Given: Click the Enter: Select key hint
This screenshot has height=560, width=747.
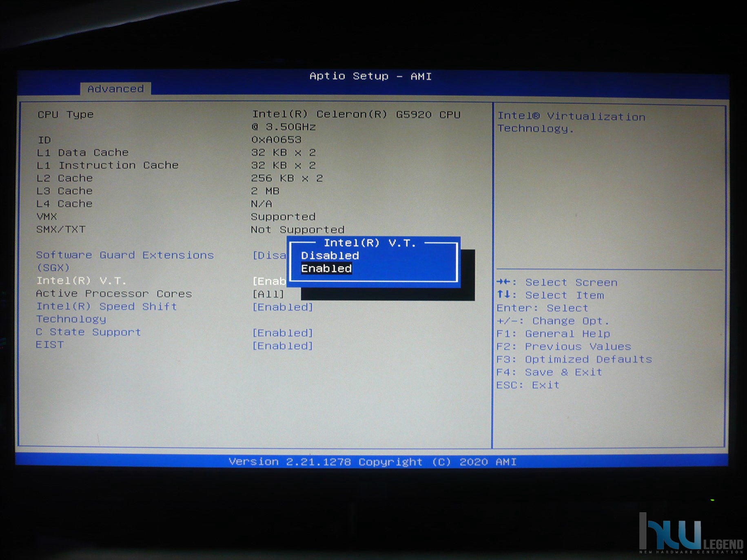Looking at the screenshot, I should 542,308.
